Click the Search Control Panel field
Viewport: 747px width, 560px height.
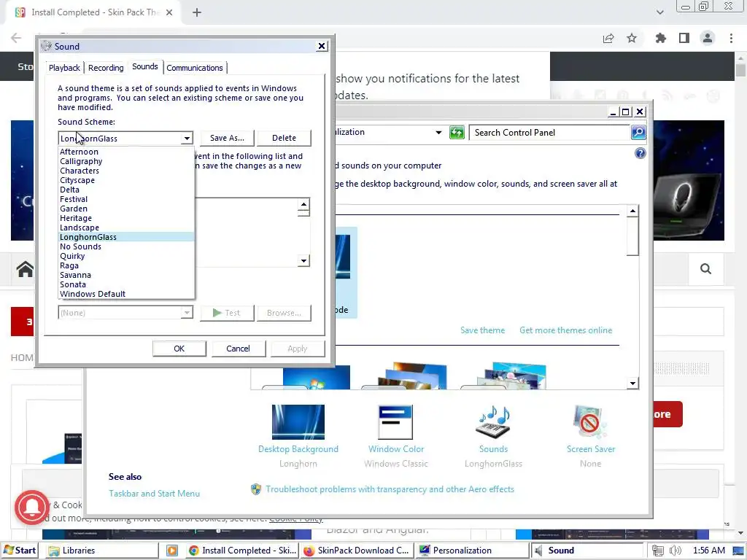pos(549,133)
